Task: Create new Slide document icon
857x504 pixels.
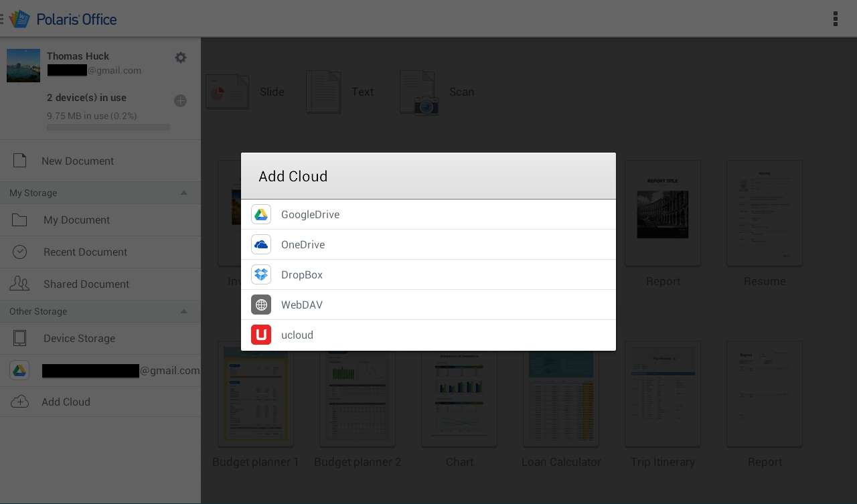Action: [x=227, y=92]
